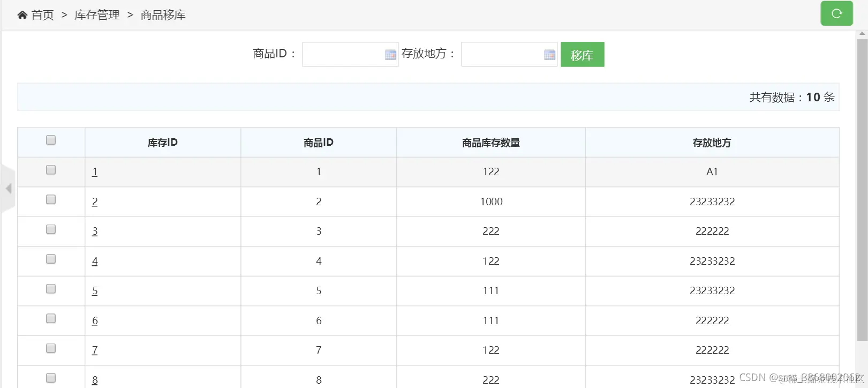Open 库存ID link 6
868x388 pixels.
pyautogui.click(x=95, y=321)
